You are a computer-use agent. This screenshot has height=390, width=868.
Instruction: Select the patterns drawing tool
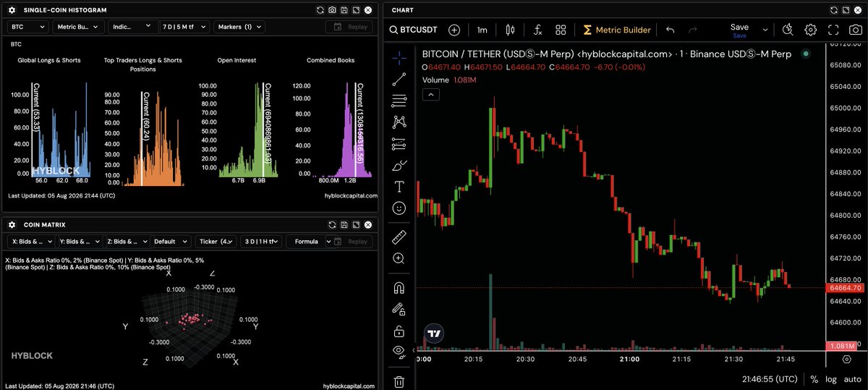point(399,122)
